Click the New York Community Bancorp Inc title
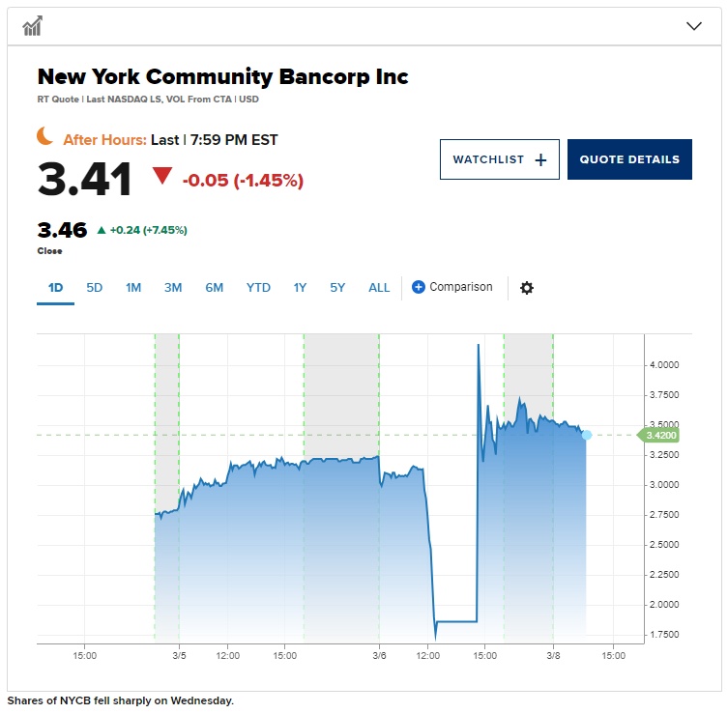This screenshot has width=728, height=714. click(223, 77)
